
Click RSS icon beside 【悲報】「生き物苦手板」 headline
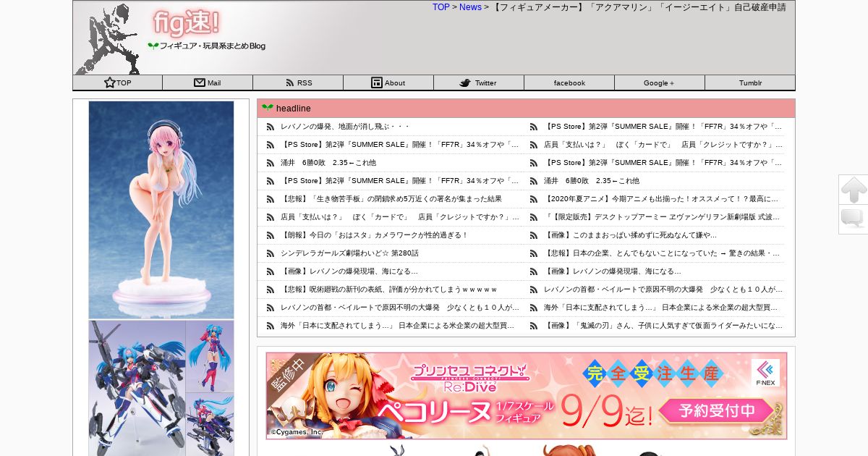pos(270,199)
